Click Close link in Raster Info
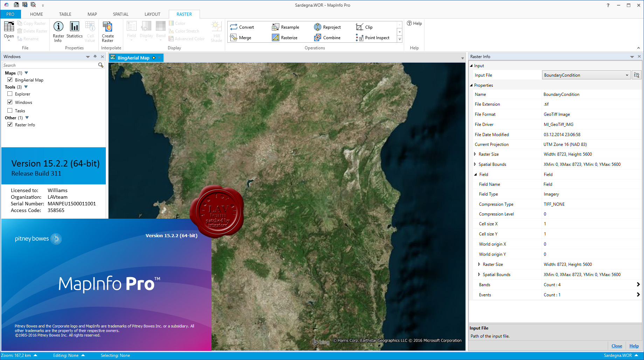The width and height of the screenshot is (644, 360). (617, 346)
